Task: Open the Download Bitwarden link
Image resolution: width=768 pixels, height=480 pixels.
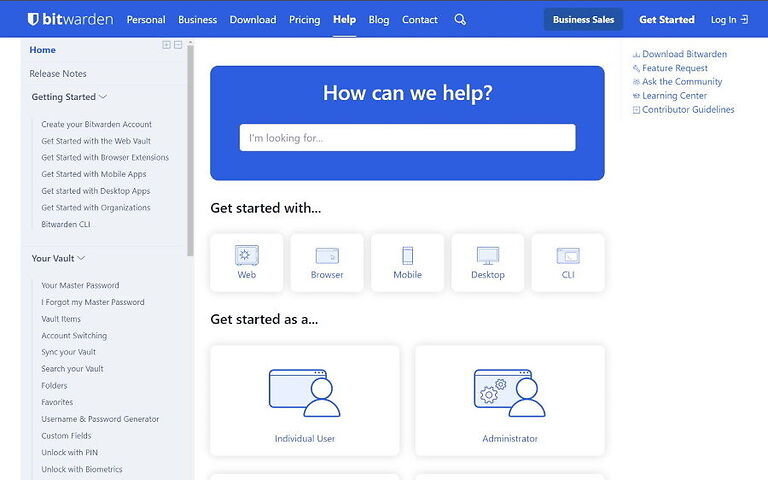Action: tap(684, 54)
